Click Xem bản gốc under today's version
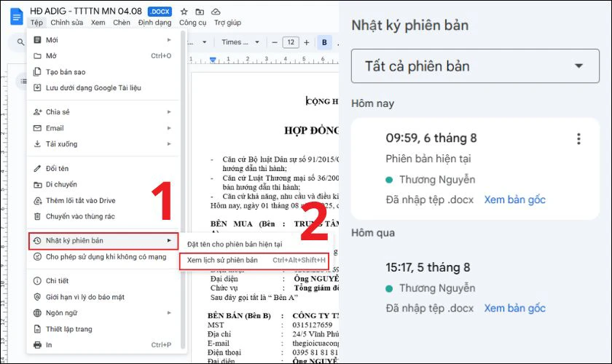This screenshot has height=364, width=612. [x=514, y=199]
